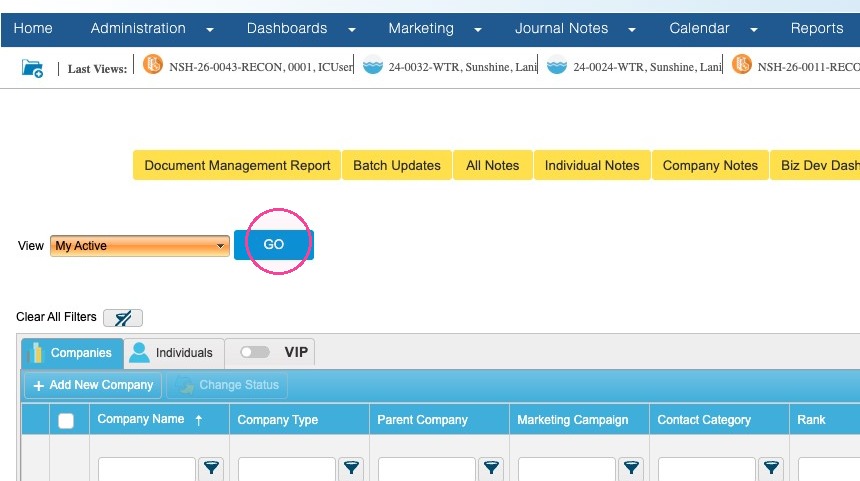Open the View My Active dropdown
860x481 pixels.
(140, 246)
